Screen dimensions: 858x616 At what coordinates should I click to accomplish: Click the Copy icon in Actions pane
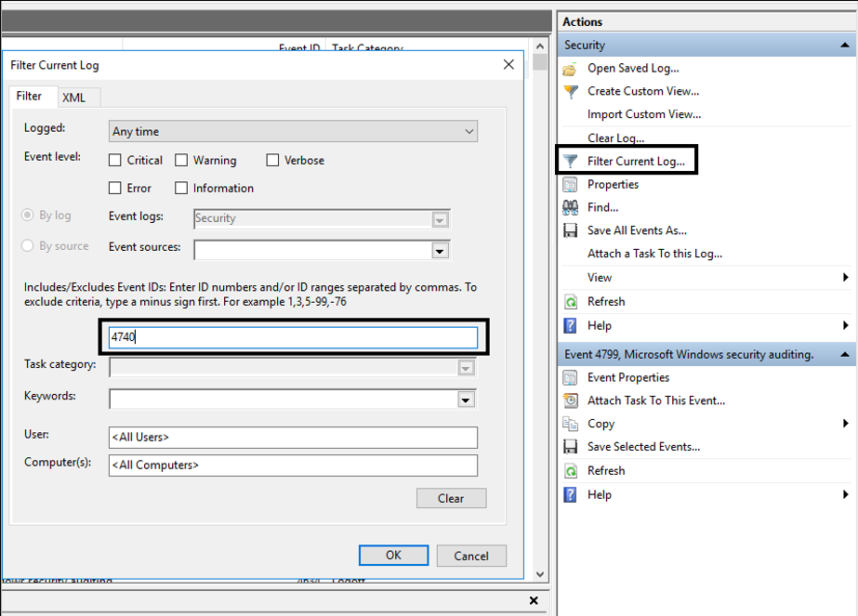[x=570, y=424]
